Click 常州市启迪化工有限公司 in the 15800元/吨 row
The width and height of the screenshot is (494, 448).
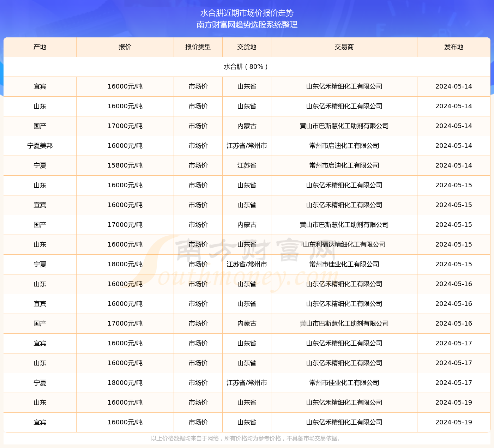(x=344, y=165)
